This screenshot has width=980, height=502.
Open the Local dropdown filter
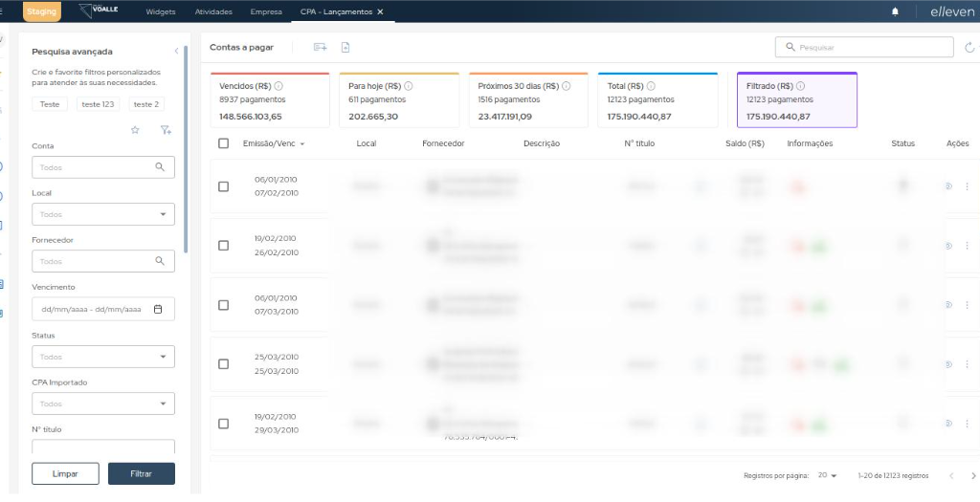pyautogui.click(x=103, y=214)
